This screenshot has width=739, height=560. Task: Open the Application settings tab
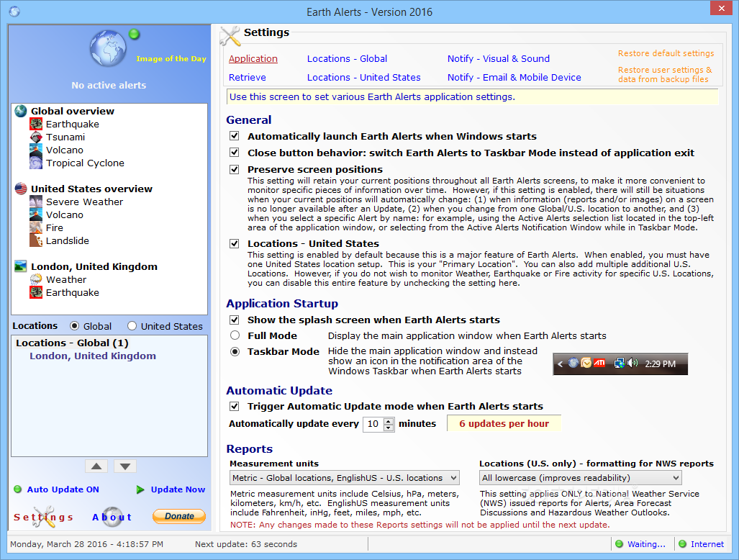pos(253,58)
